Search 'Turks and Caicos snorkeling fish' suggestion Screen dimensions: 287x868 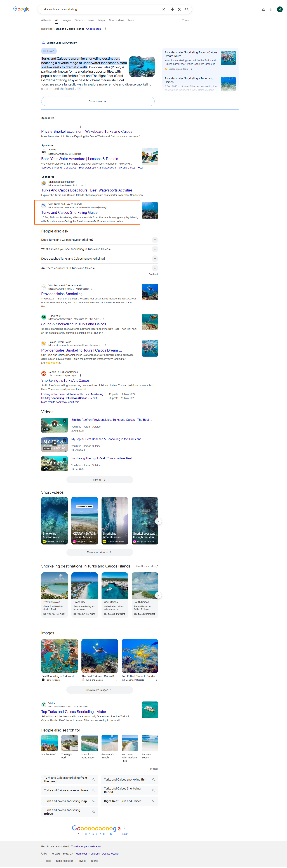(130, 780)
